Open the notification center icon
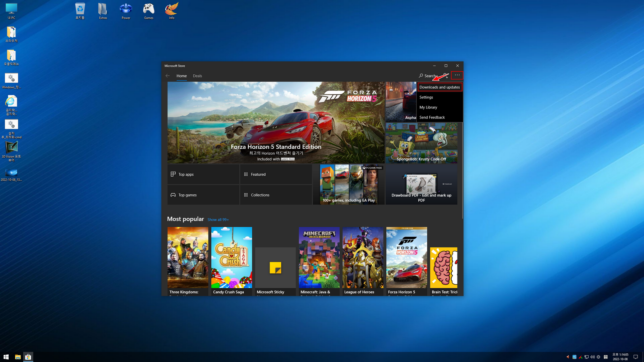644x362 pixels. tap(635, 357)
